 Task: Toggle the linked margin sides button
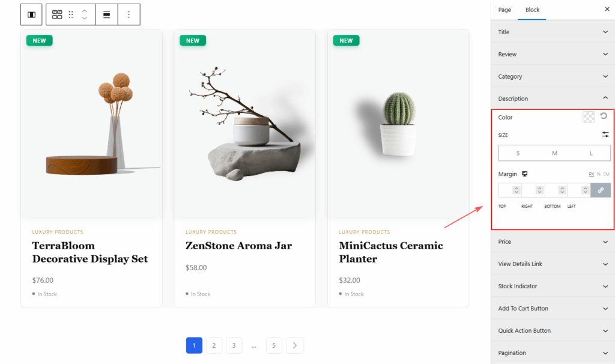click(x=601, y=190)
